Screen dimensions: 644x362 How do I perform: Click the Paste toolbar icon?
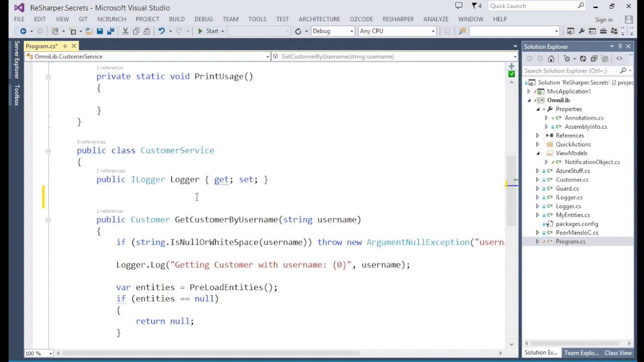[147, 31]
